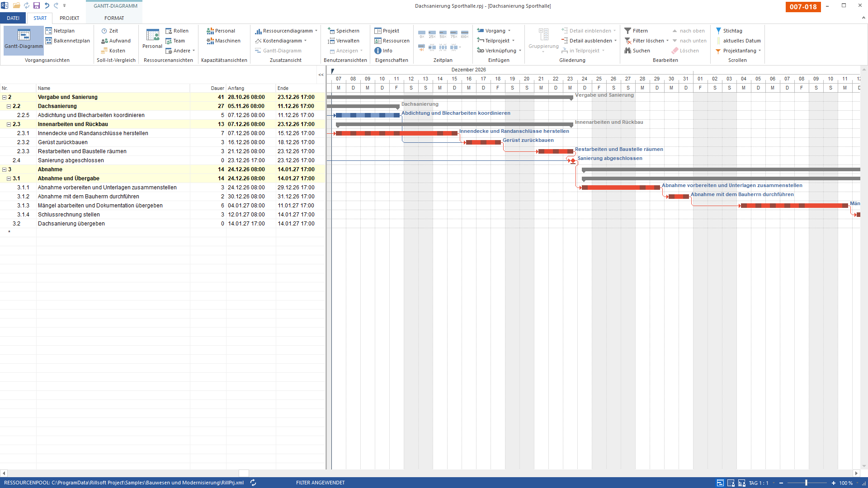Screen dimensions: 868x488
Task: Open the Netzplan view
Action: point(60,31)
